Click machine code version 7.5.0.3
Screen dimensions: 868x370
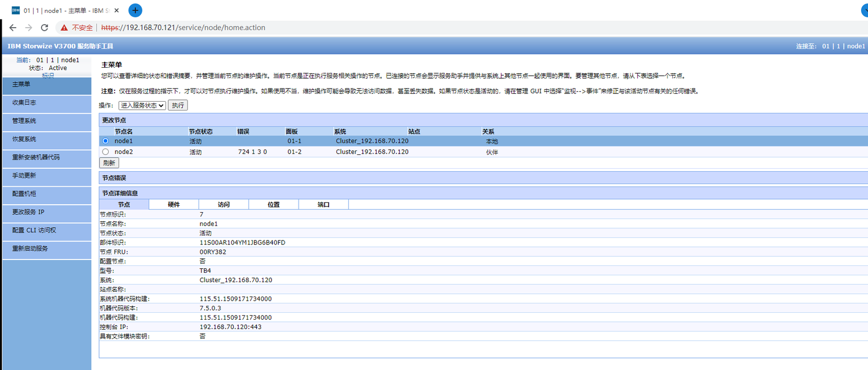tap(211, 308)
